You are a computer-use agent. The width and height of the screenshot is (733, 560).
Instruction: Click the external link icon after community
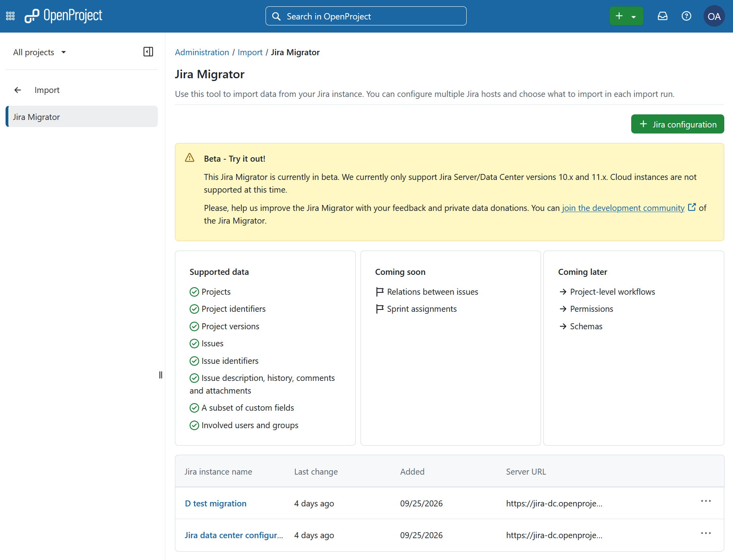(692, 207)
